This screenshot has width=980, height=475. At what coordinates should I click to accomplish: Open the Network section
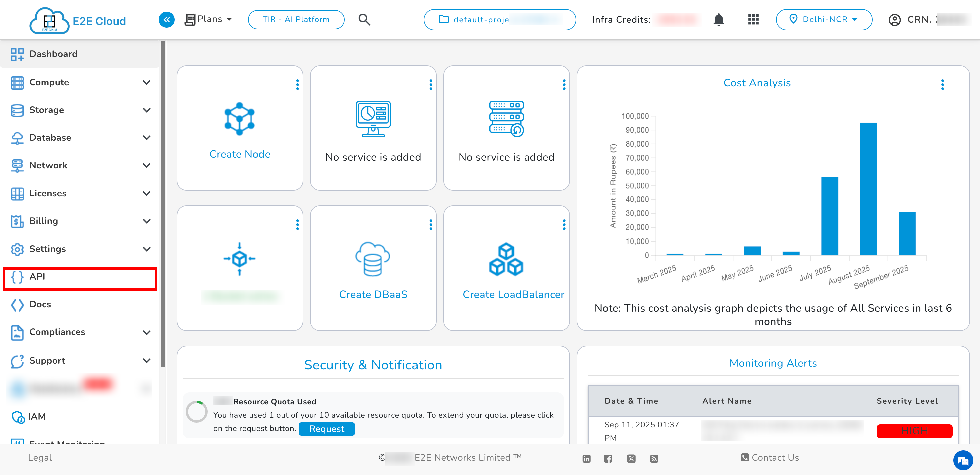coord(48,165)
